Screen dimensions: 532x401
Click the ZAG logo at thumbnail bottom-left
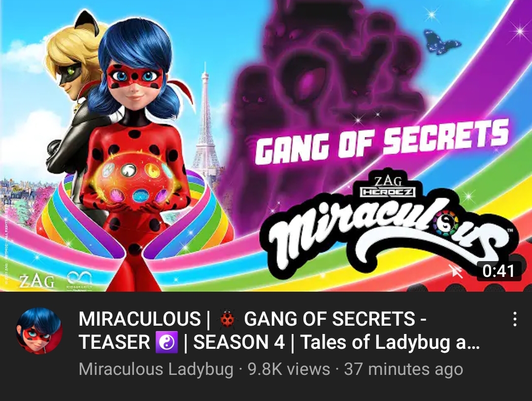36,281
